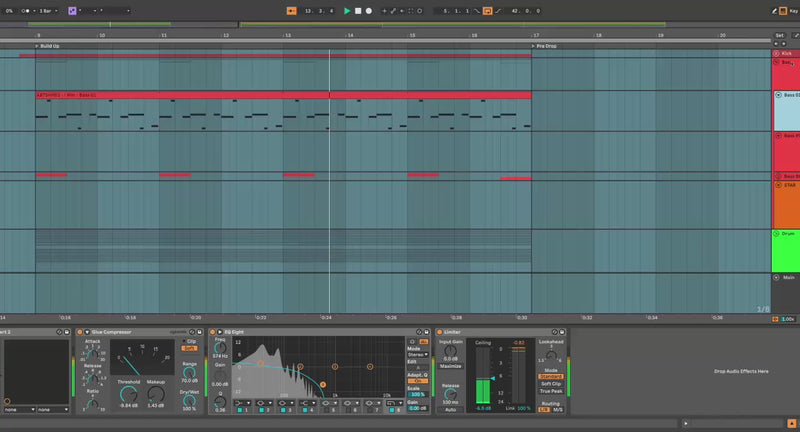The width and height of the screenshot is (800, 432).
Task: Enable Soft clip in Glue Compressor
Action: click(x=189, y=348)
